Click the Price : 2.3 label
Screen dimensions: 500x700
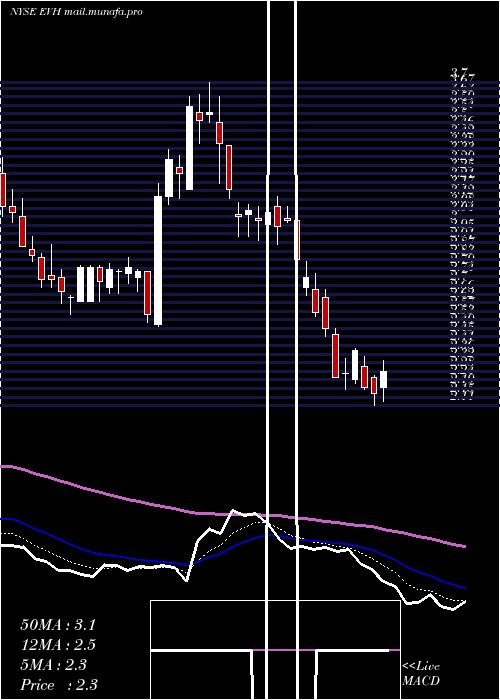[59, 685]
